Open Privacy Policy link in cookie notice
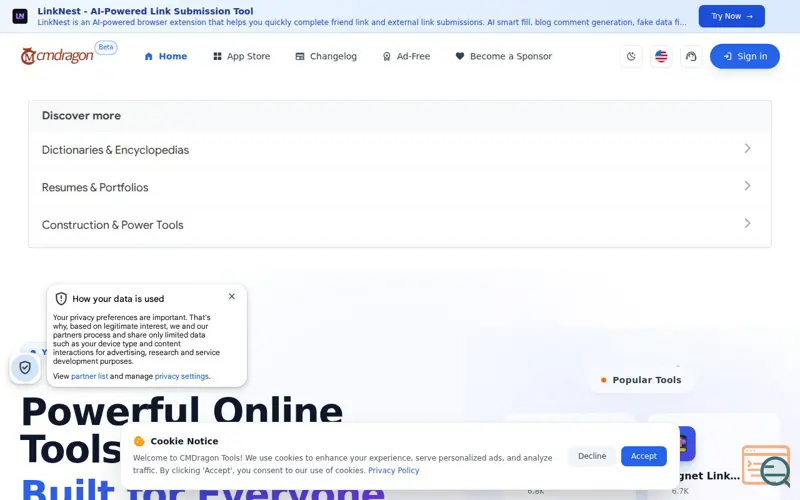Viewport: 800px width, 500px height. (394, 470)
